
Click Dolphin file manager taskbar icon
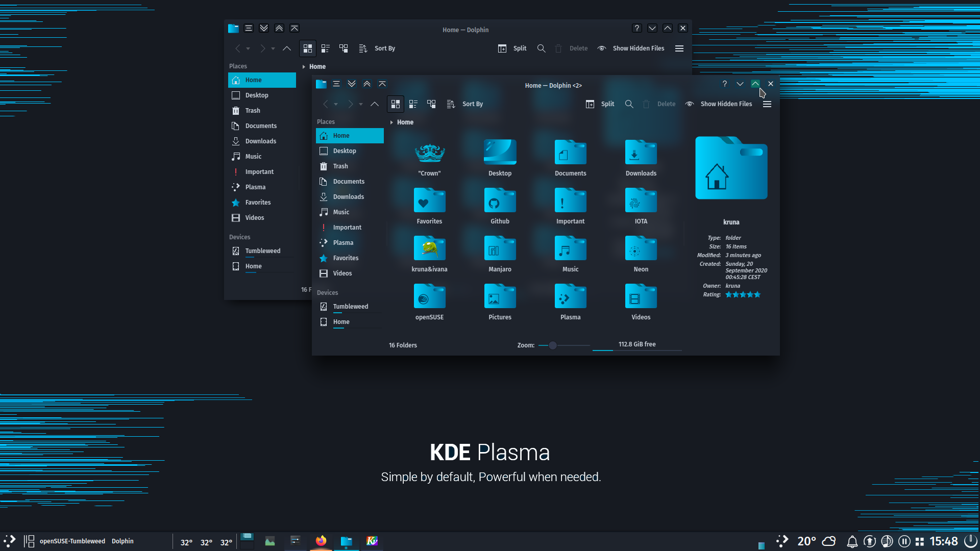click(347, 541)
